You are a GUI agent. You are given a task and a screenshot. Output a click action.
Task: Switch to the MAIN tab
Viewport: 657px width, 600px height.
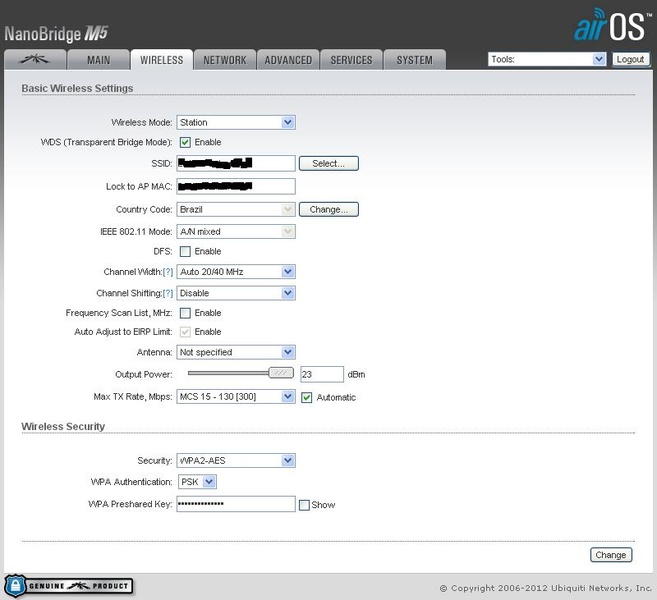click(x=98, y=59)
